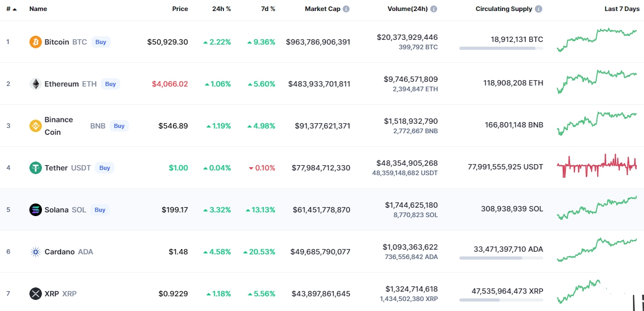Open Ethereum 7-day sparkline chart
Image resolution: width=644 pixels, height=311 pixels.
(x=597, y=82)
